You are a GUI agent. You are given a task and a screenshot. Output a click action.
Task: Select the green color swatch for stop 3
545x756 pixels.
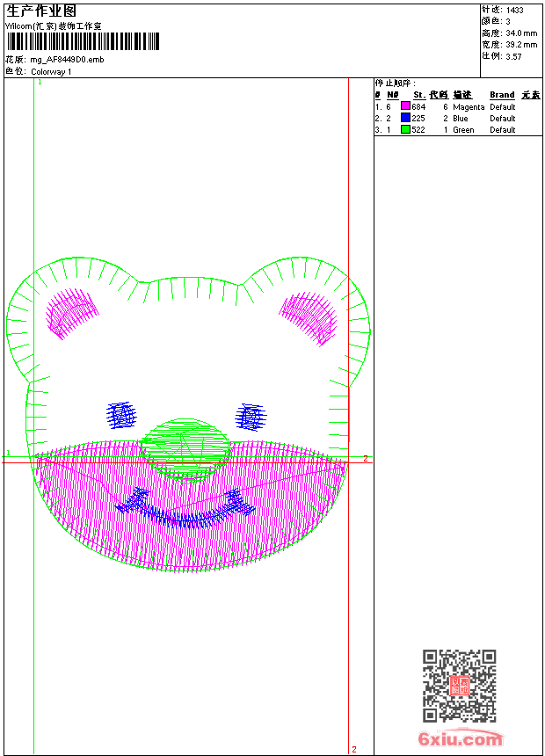tap(405, 129)
